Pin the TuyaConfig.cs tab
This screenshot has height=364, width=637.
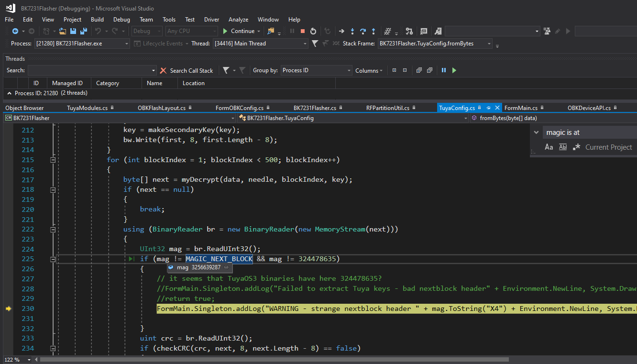click(x=489, y=108)
